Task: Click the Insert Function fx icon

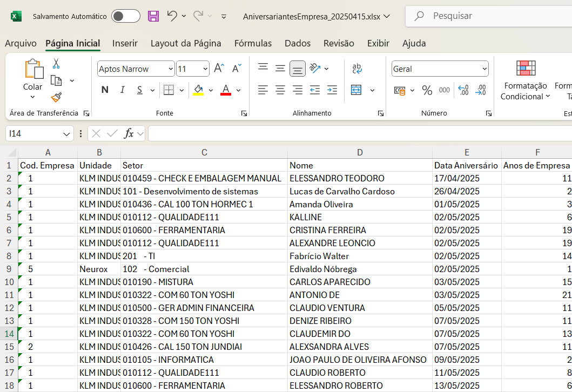Action: pyautogui.click(x=129, y=134)
